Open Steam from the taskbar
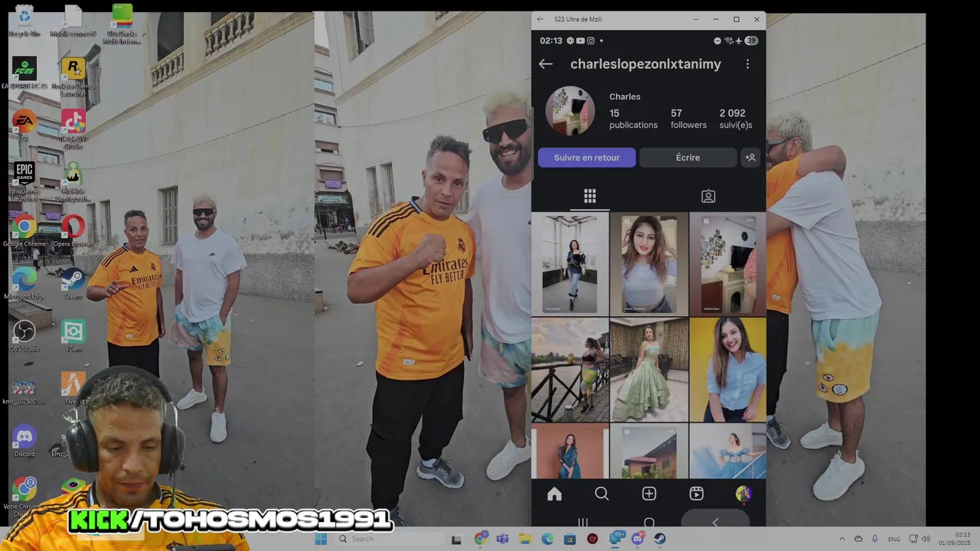This screenshot has width=980, height=551. (x=660, y=539)
